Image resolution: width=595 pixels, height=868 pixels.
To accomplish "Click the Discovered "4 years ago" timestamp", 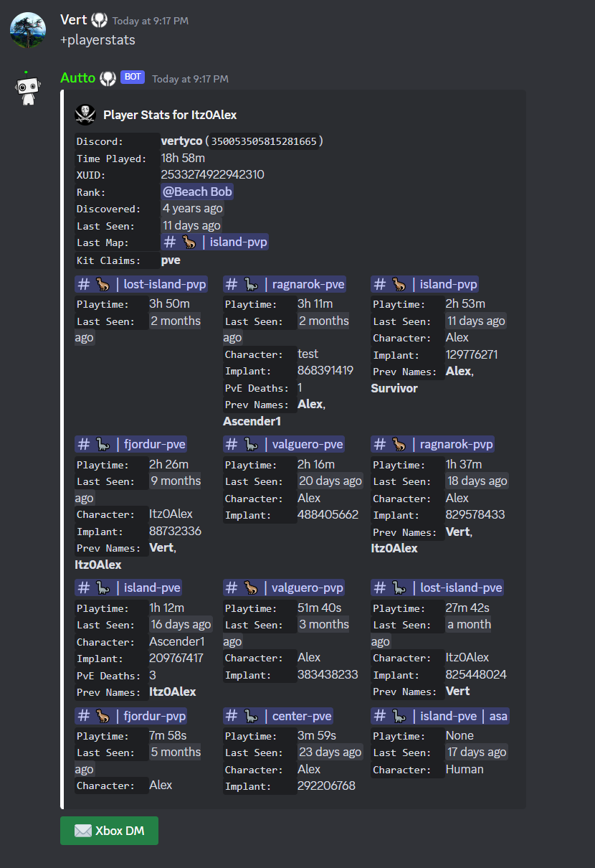I will (192, 209).
